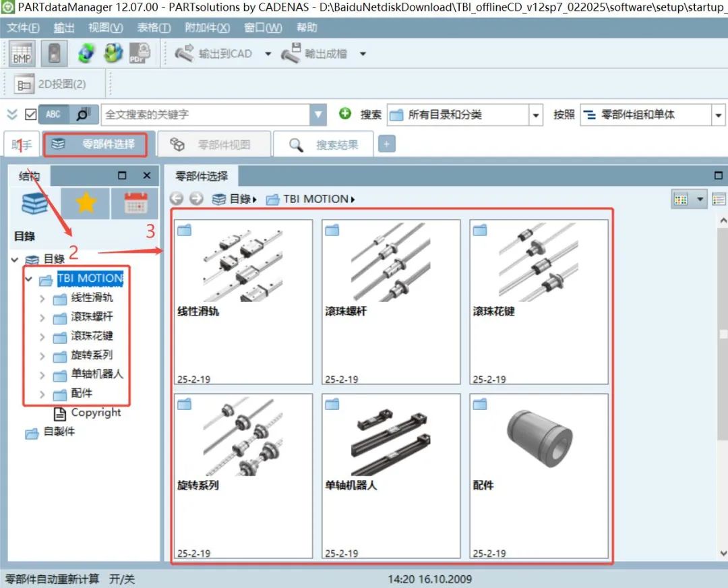Click the globe with user icon
Image resolution: width=728 pixels, height=588 pixels.
(113, 53)
